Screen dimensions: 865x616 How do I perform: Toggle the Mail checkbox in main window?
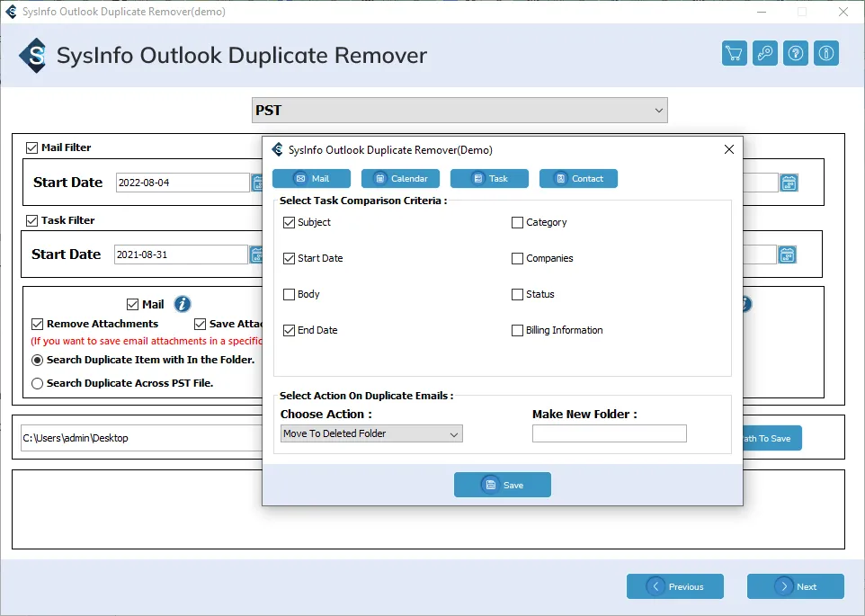tap(132, 305)
